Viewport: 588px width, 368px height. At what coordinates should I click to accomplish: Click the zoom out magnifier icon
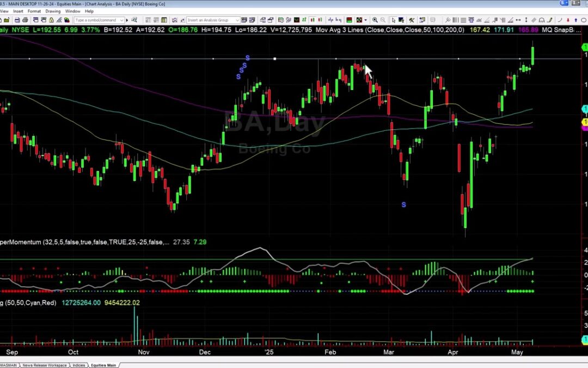383,20
